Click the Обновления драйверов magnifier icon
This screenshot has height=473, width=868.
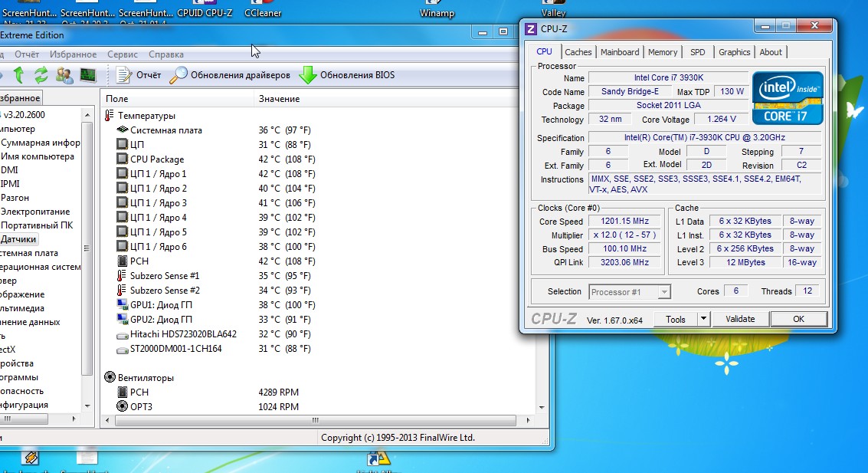click(179, 75)
